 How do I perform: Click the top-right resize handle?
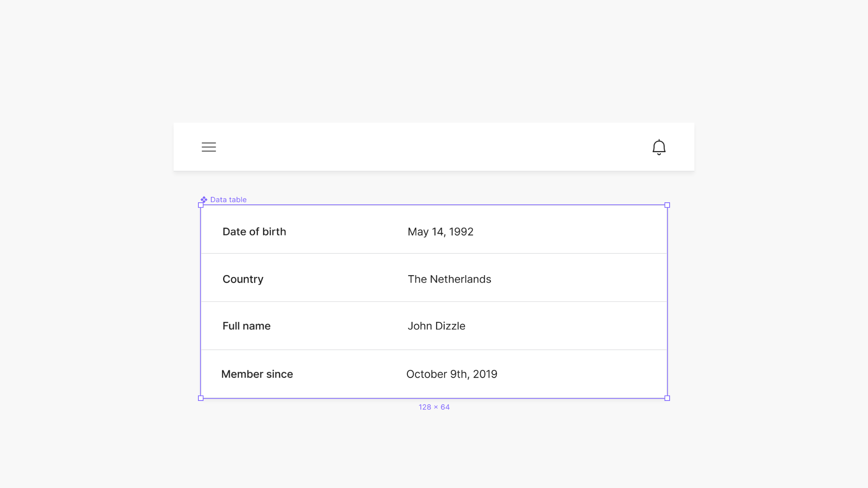click(x=667, y=205)
